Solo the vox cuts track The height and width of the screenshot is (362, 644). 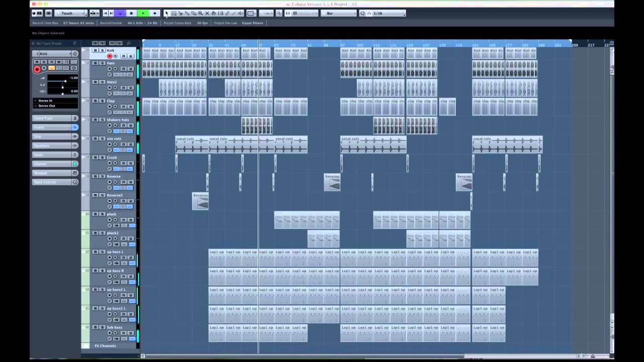click(102, 138)
